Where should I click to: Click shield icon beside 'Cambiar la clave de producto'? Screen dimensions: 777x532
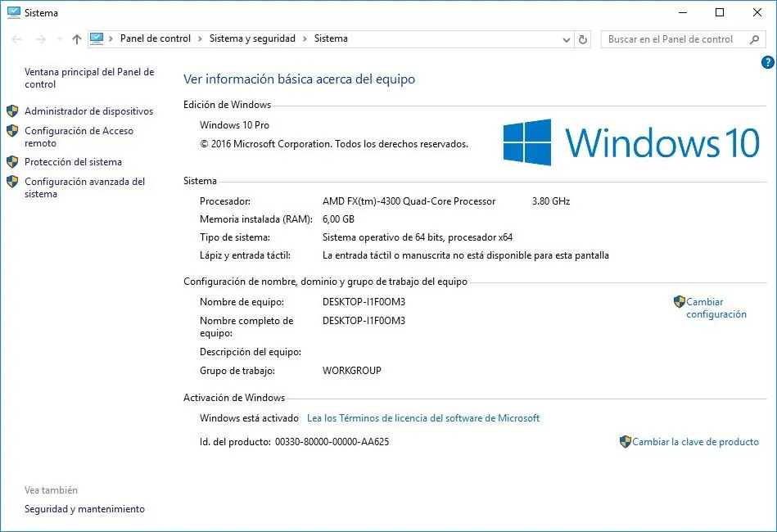click(x=626, y=441)
